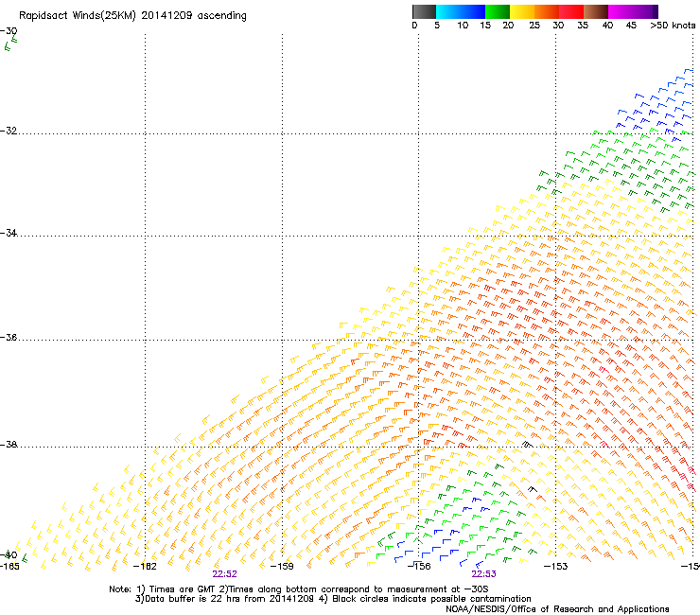This screenshot has width=700, height=615.
Task: Click the '>50 knots' legend label
Action: [673, 26]
